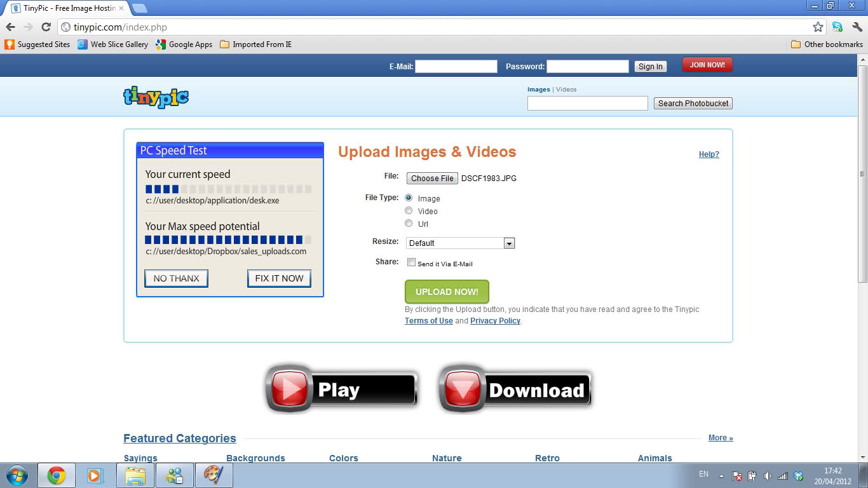
Task: Open the Other bookmarks folder
Action: 827,44
